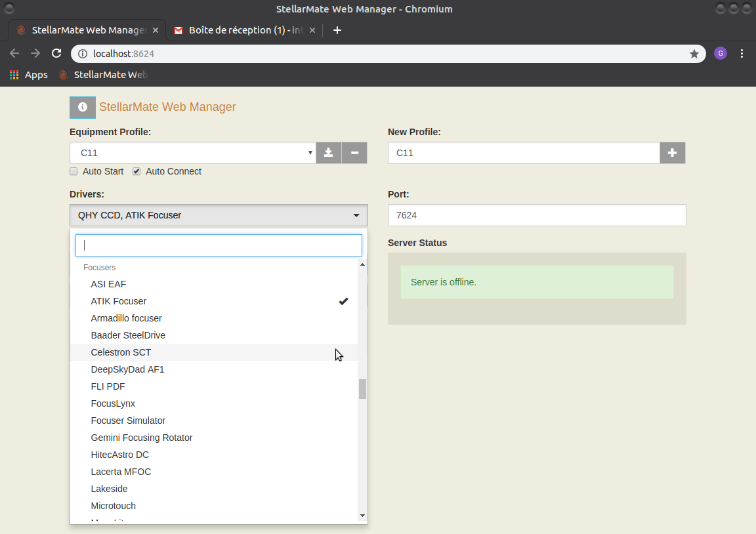The width and height of the screenshot is (756, 534).
Task: Click the StellarMate info icon button
Action: (83, 107)
